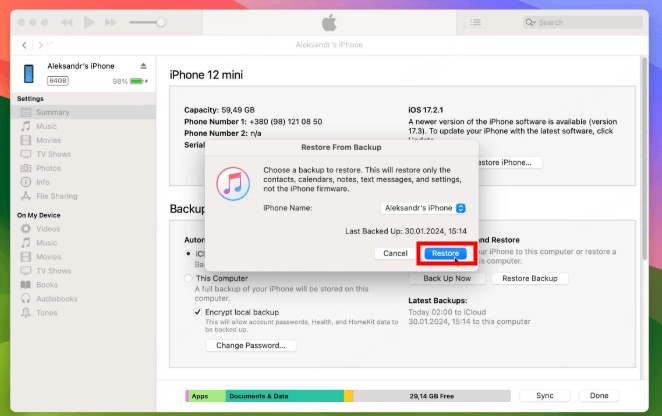Click Restore Backup button

(x=530, y=279)
